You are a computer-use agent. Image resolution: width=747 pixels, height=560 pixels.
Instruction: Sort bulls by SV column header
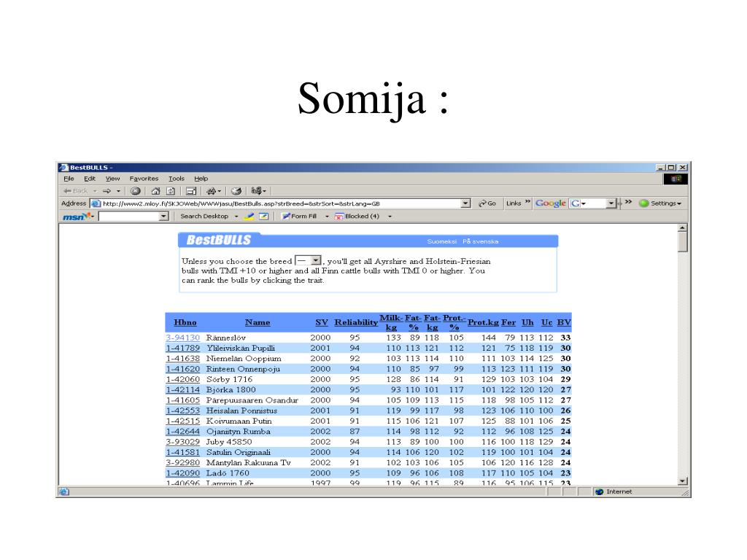point(322,322)
